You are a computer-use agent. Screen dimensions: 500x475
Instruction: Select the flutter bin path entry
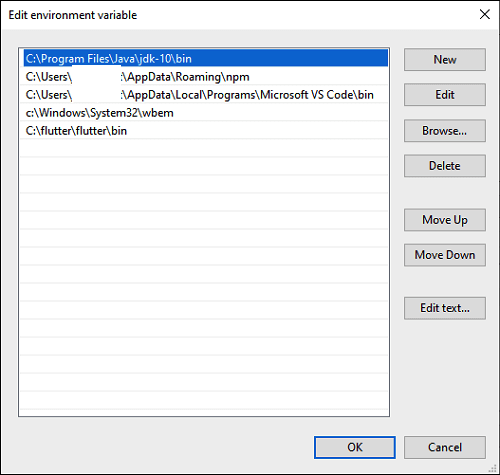206,131
